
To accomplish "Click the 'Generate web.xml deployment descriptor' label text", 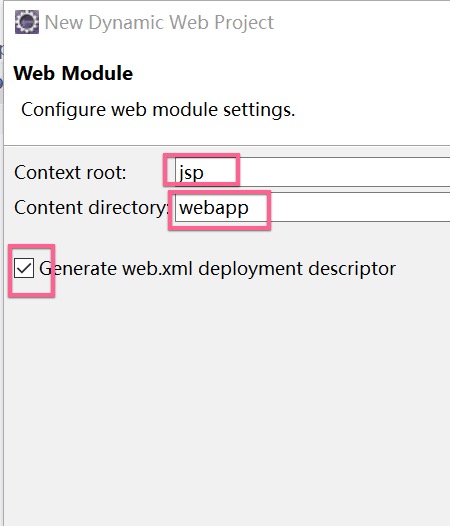I will (217, 269).
